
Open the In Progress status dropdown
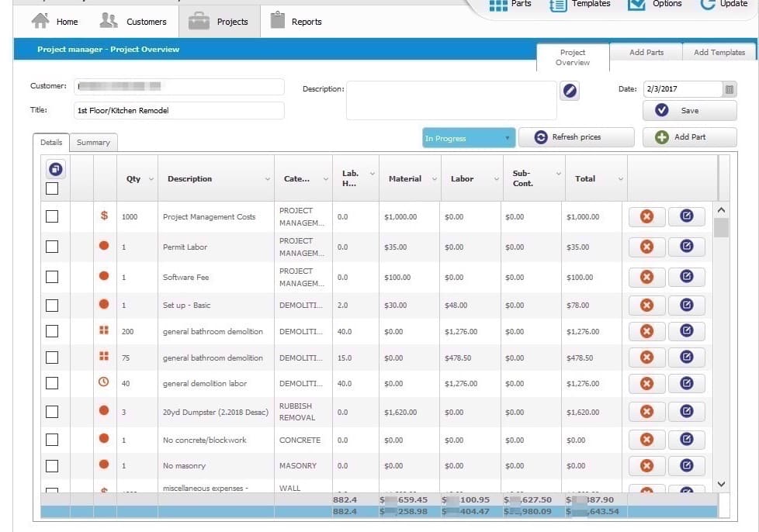(468, 138)
